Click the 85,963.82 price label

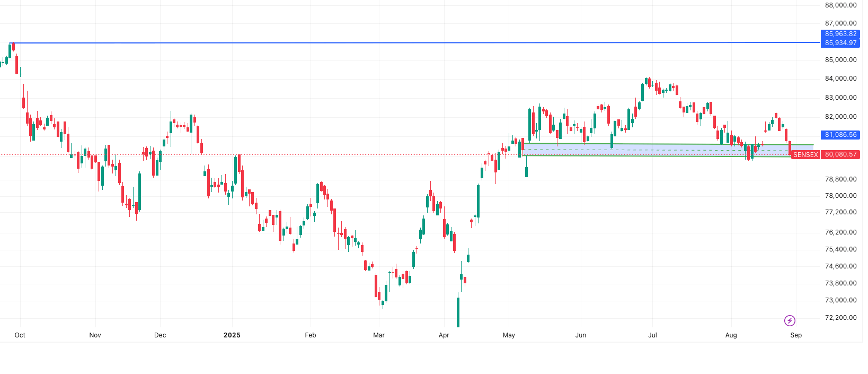click(x=840, y=34)
